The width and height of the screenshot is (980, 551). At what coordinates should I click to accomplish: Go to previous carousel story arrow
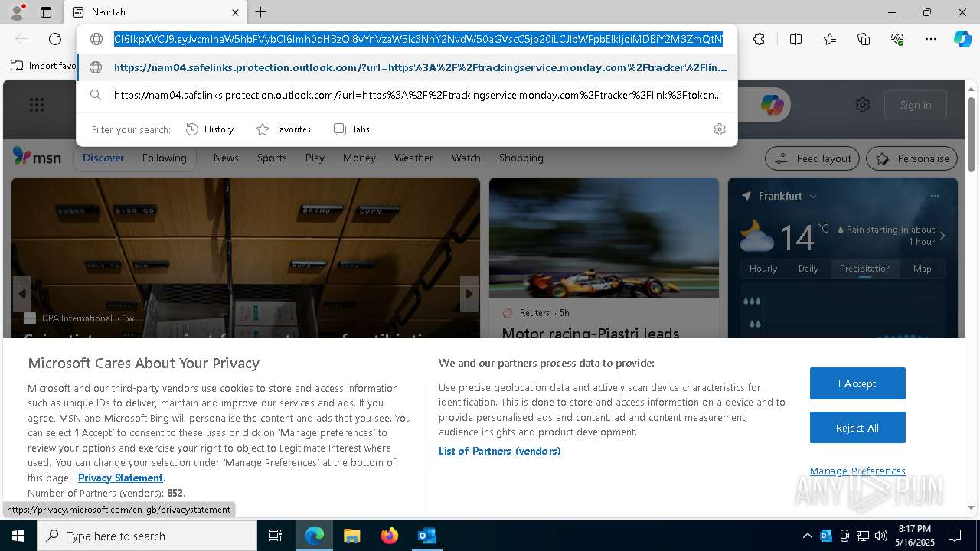(x=21, y=294)
